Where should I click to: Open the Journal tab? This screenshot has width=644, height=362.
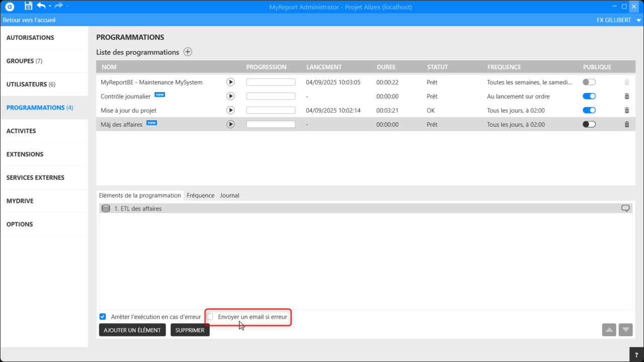click(229, 195)
